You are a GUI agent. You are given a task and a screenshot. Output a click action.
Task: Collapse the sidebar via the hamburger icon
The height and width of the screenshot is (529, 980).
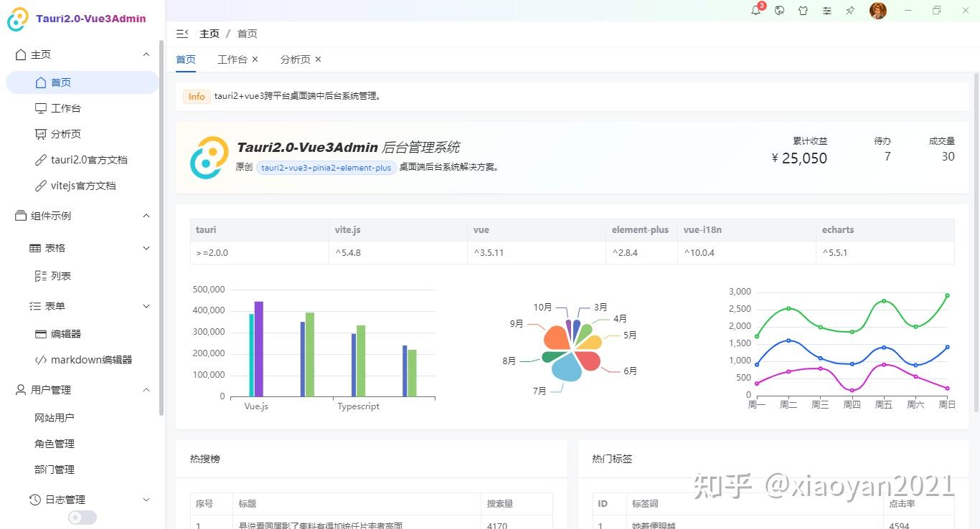pyautogui.click(x=182, y=32)
